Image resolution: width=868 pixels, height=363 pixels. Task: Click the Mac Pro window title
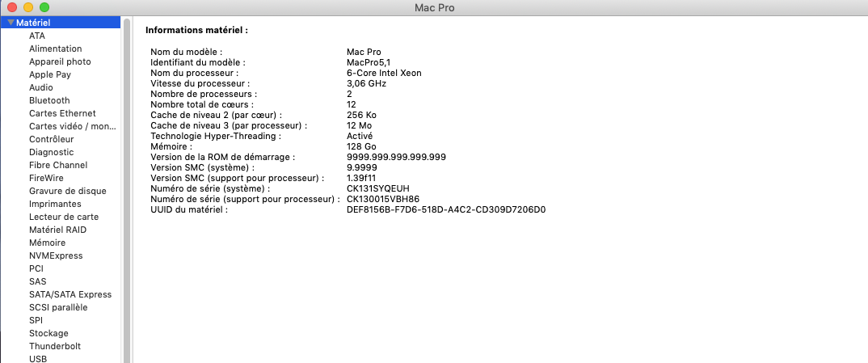coord(435,7)
